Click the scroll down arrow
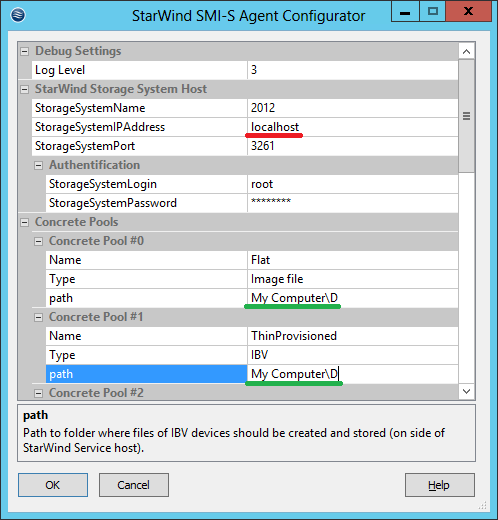 [x=467, y=391]
